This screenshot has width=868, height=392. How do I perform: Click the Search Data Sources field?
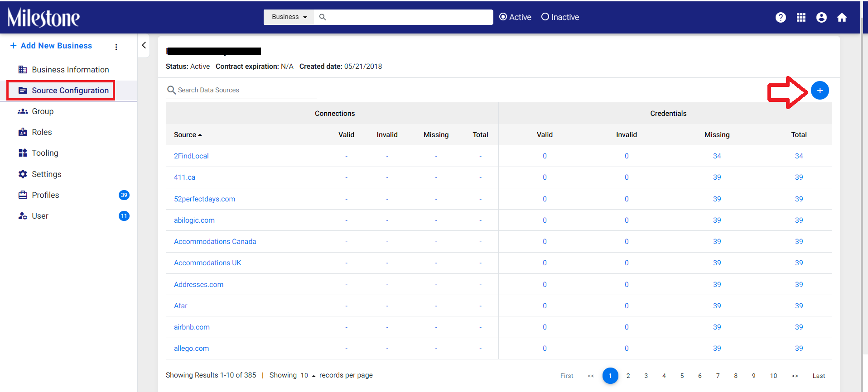pyautogui.click(x=241, y=90)
